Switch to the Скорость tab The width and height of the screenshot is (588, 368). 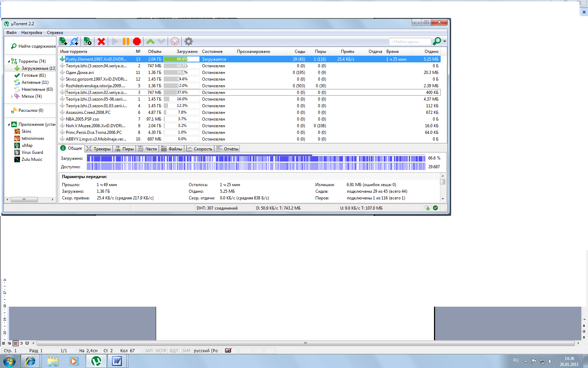point(199,149)
